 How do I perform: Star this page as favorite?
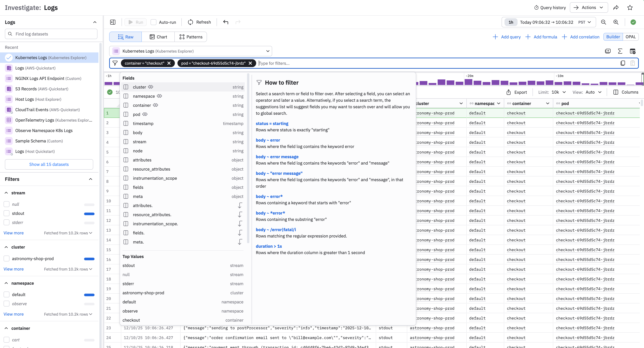pyautogui.click(x=630, y=7)
